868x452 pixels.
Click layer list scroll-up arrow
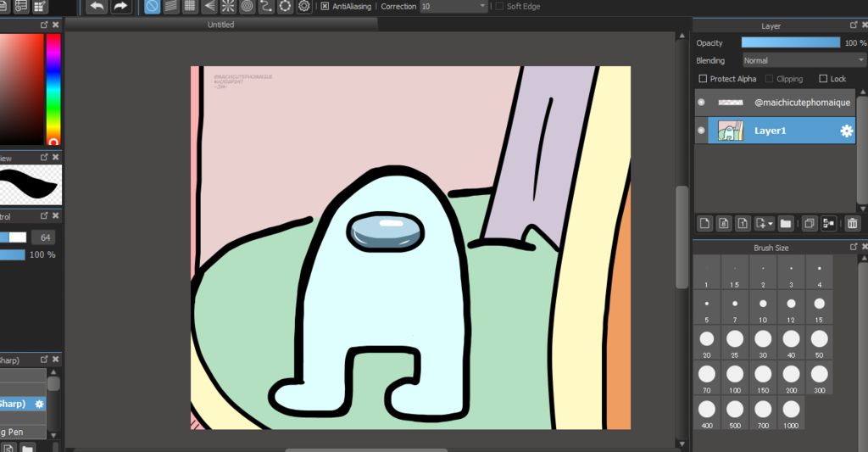862,92
